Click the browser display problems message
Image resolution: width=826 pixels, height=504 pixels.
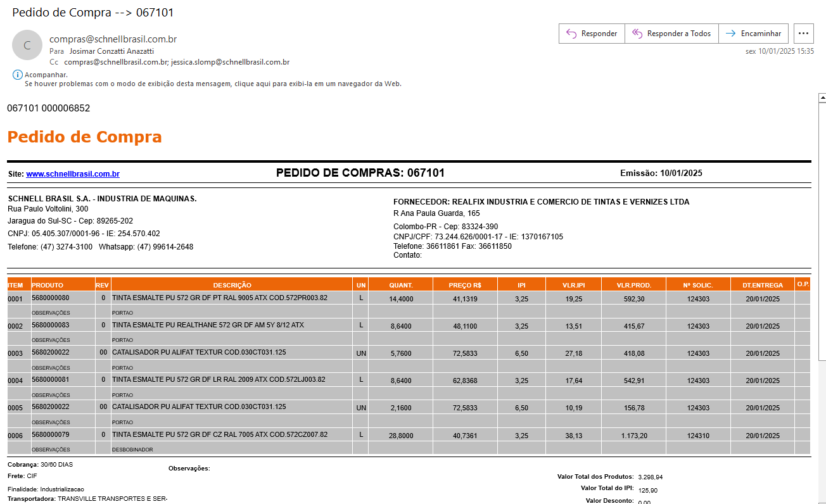213,84
